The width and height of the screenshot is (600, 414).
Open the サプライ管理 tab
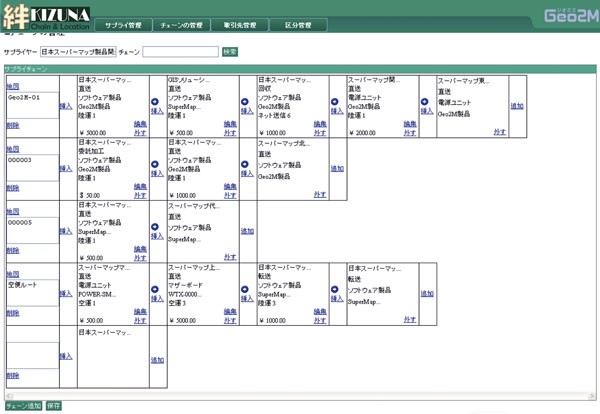click(x=123, y=25)
